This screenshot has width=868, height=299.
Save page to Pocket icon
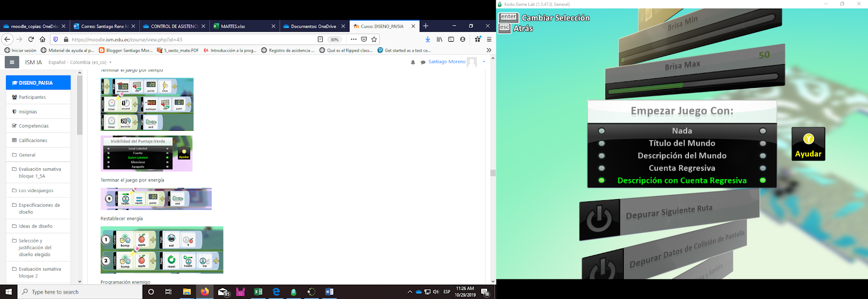pos(364,39)
